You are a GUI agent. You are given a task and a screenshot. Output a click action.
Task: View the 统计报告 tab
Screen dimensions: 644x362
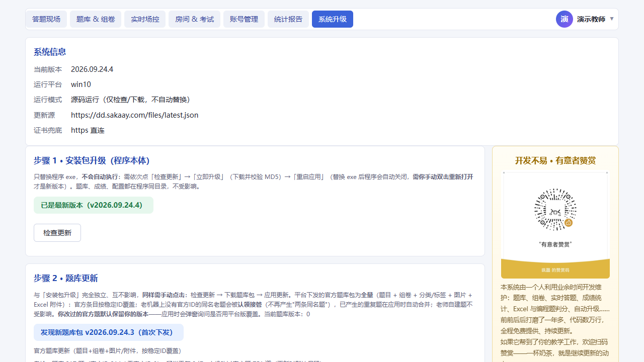(288, 19)
